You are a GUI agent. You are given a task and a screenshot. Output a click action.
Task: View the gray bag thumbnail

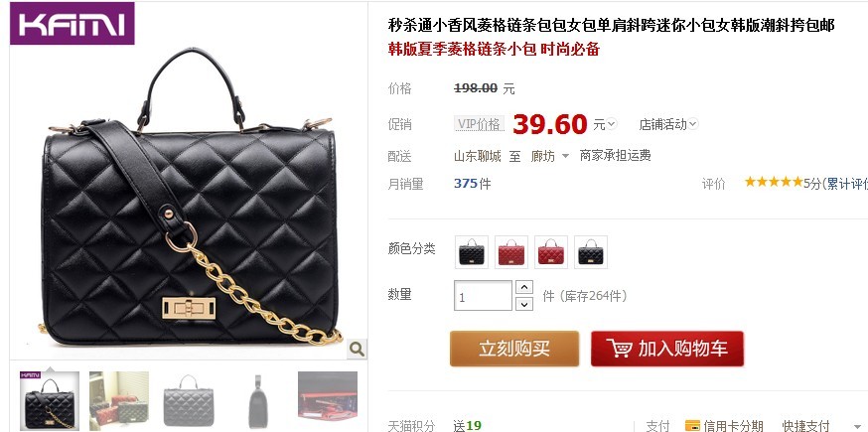coord(189,400)
